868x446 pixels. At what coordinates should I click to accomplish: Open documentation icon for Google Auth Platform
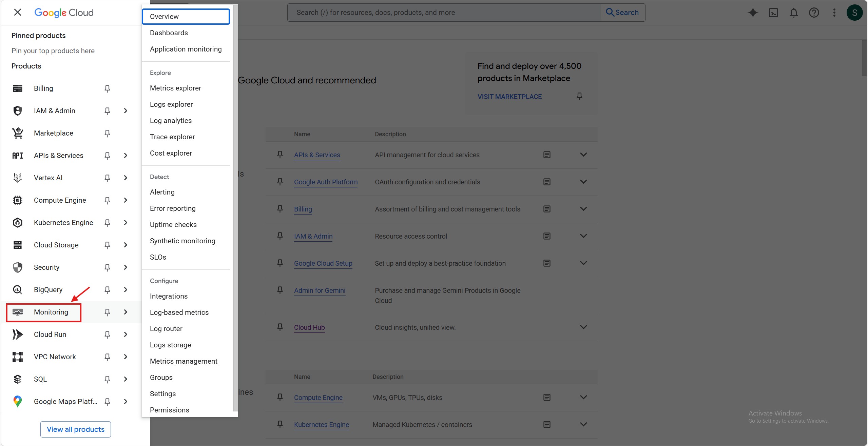point(547,182)
